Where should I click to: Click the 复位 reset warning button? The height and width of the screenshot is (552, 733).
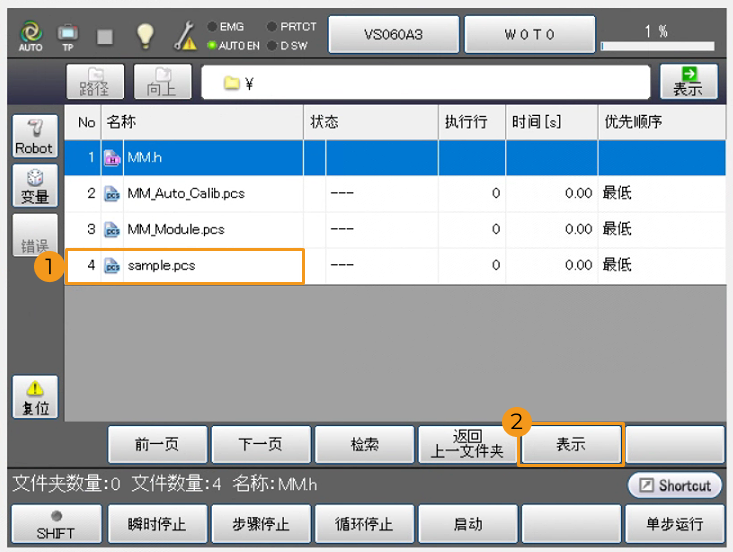35,397
